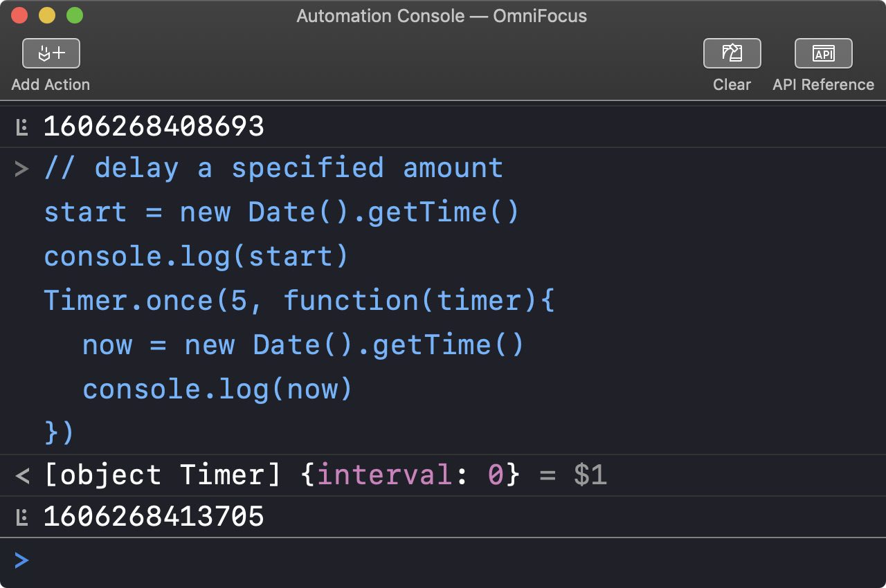886x588 pixels.
Task: Click the line 'now = new Date().getTime()'
Action: click(x=303, y=345)
